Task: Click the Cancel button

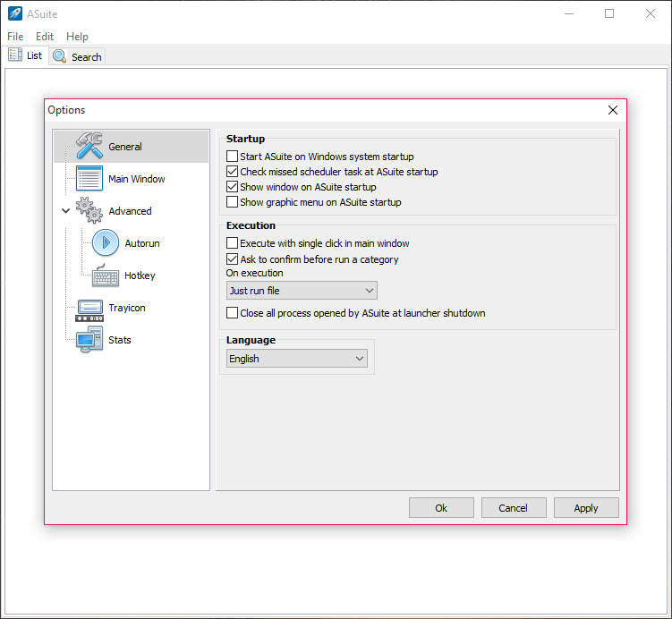Action: (514, 507)
